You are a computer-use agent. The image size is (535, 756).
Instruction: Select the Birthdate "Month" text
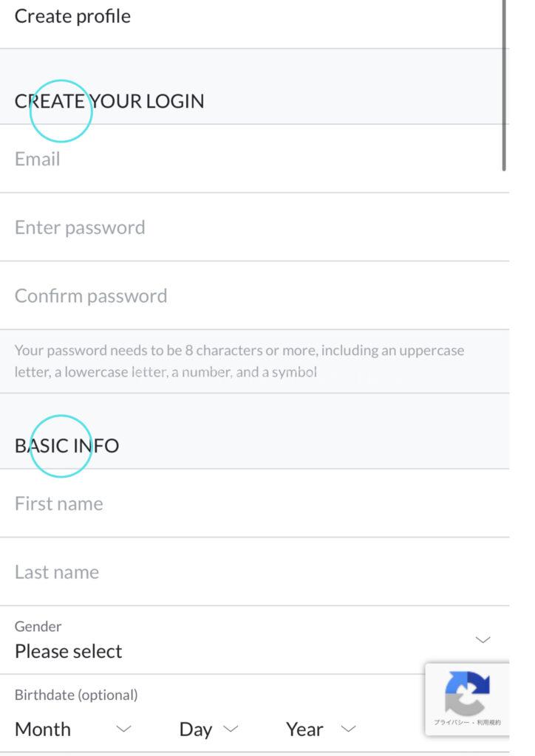point(43,729)
